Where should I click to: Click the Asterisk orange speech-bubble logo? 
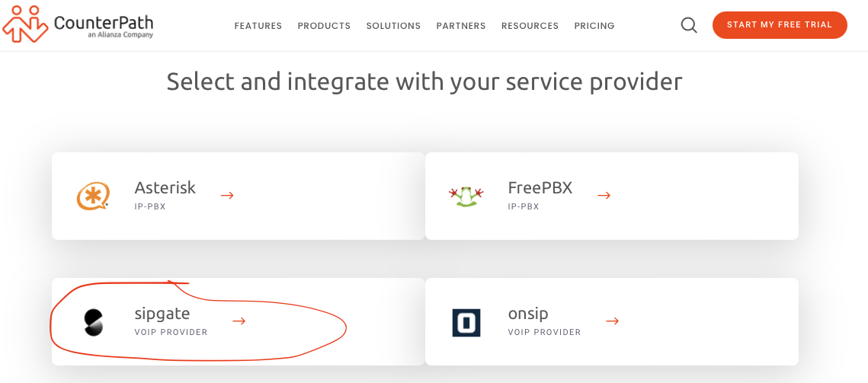tap(93, 196)
